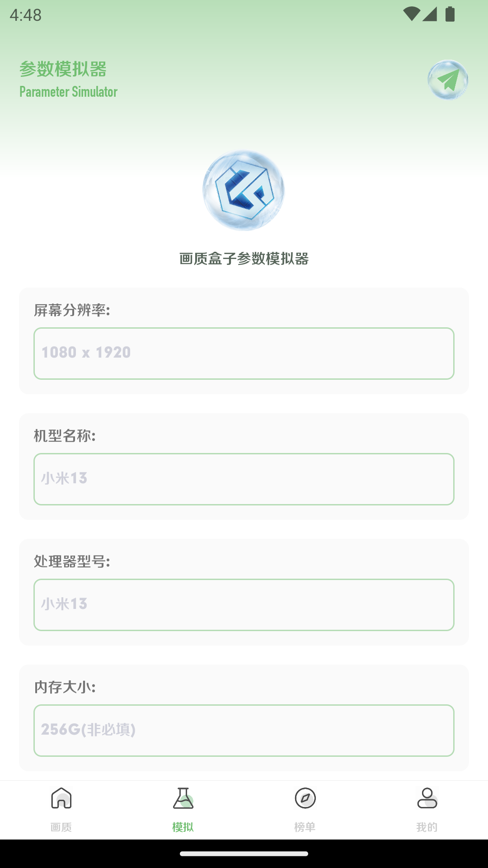The height and width of the screenshot is (868, 488).
Task: Focus the 屏幕分辨率 input field
Action: tap(244, 354)
